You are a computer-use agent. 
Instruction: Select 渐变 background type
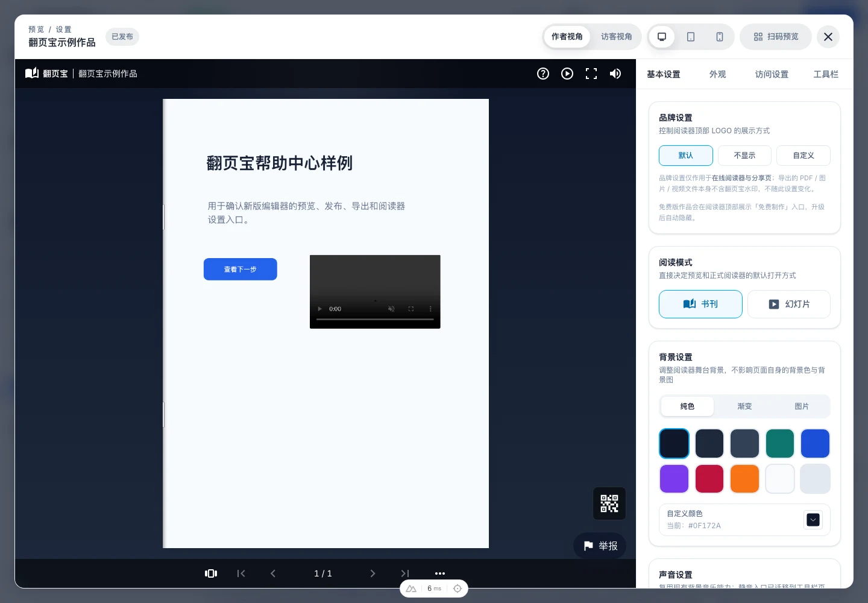pos(744,406)
